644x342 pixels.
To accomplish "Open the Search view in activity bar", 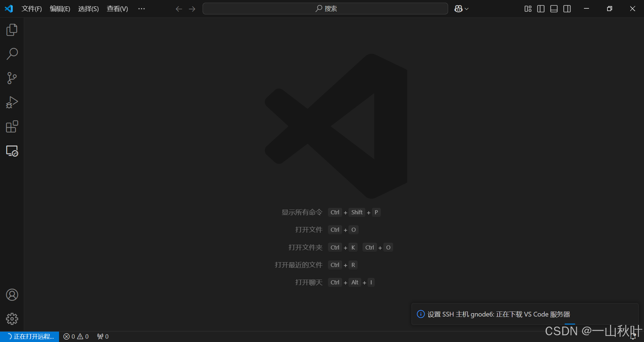I will [12, 54].
